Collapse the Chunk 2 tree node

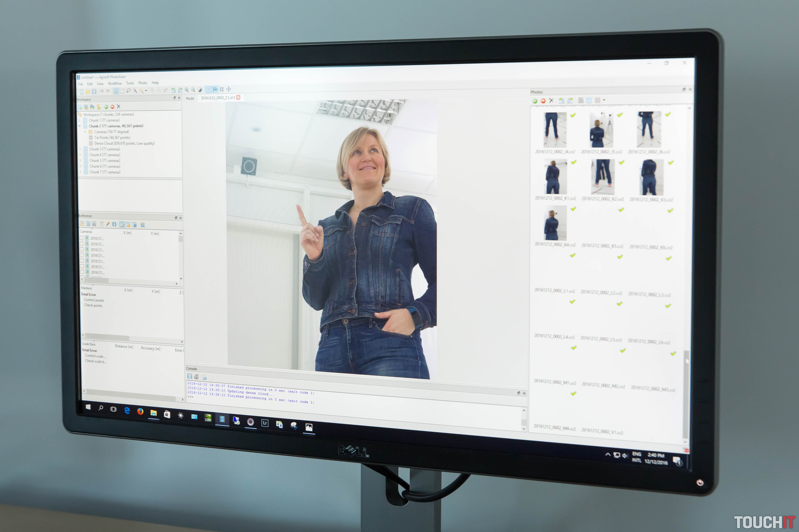coord(80,126)
